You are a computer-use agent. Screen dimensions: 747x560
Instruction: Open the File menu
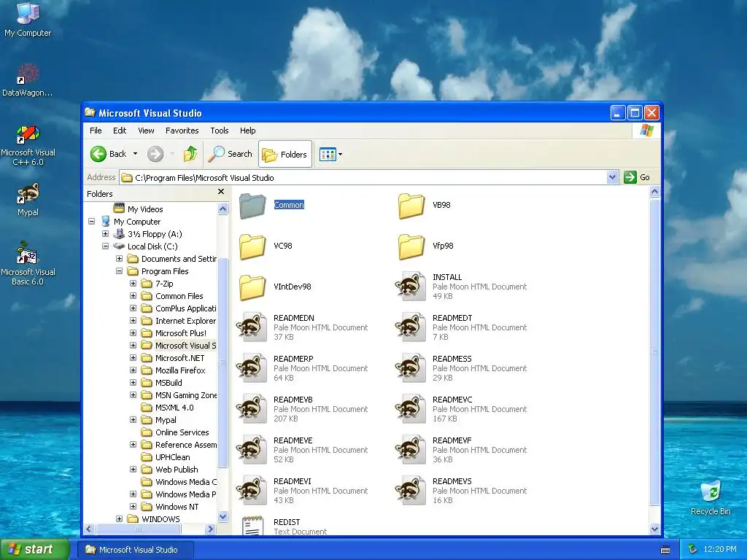tap(96, 131)
